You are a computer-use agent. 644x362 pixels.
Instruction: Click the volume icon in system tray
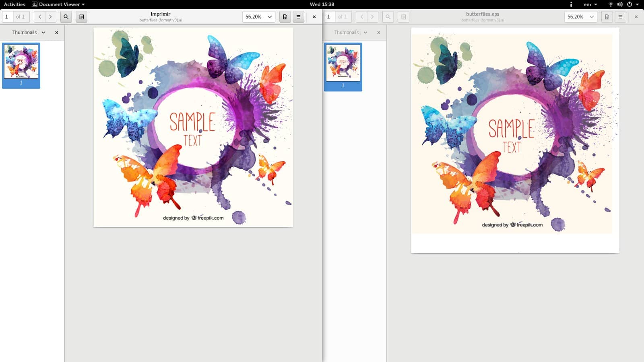click(620, 4)
